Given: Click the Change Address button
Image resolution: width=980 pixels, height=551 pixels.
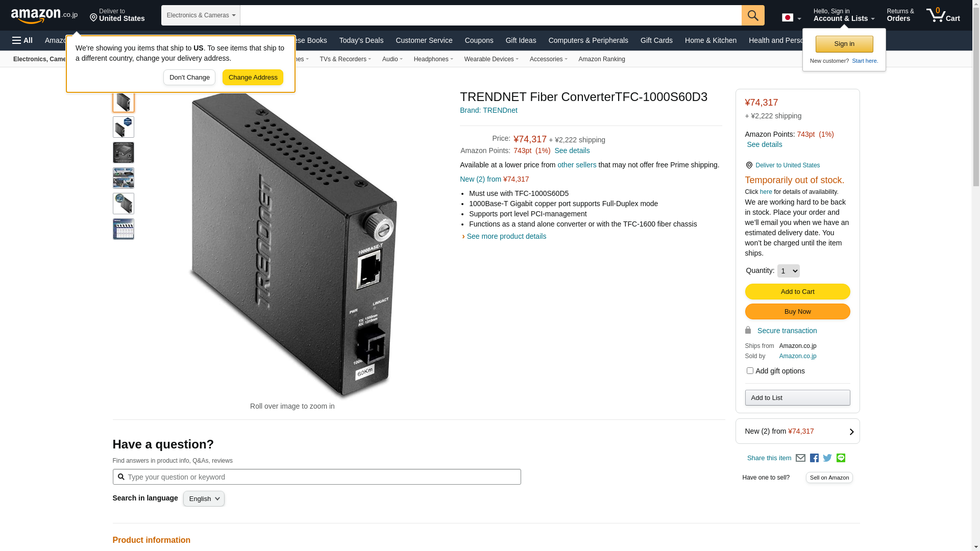Looking at the screenshot, I should (253, 78).
